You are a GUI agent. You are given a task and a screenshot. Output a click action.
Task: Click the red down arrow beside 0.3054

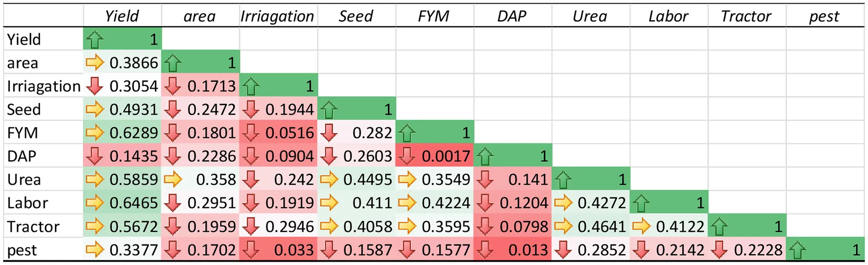tap(95, 86)
